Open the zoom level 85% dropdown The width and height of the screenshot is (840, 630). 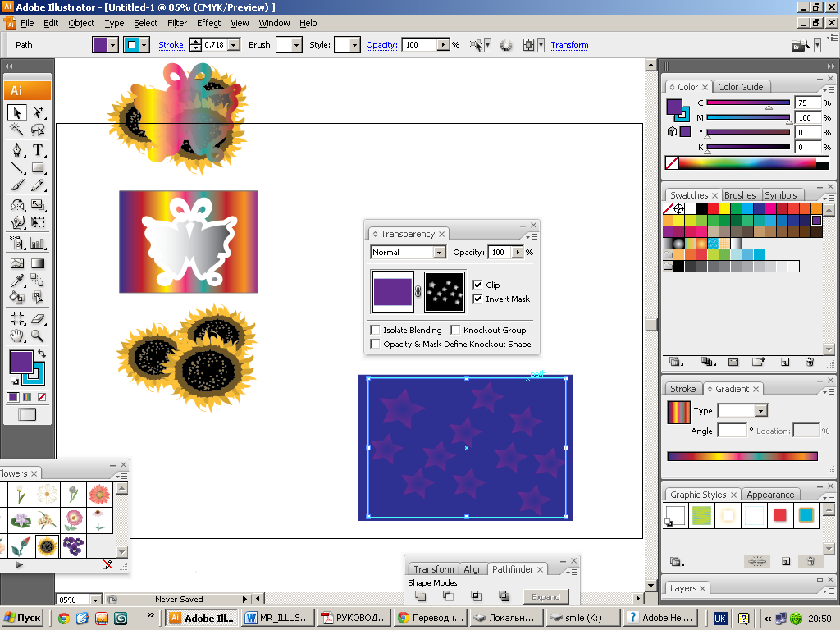(x=95, y=600)
